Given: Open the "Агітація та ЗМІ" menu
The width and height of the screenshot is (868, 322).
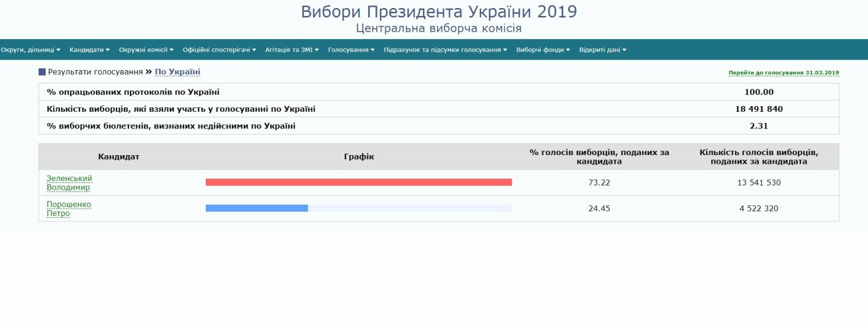Looking at the screenshot, I should [x=291, y=50].
